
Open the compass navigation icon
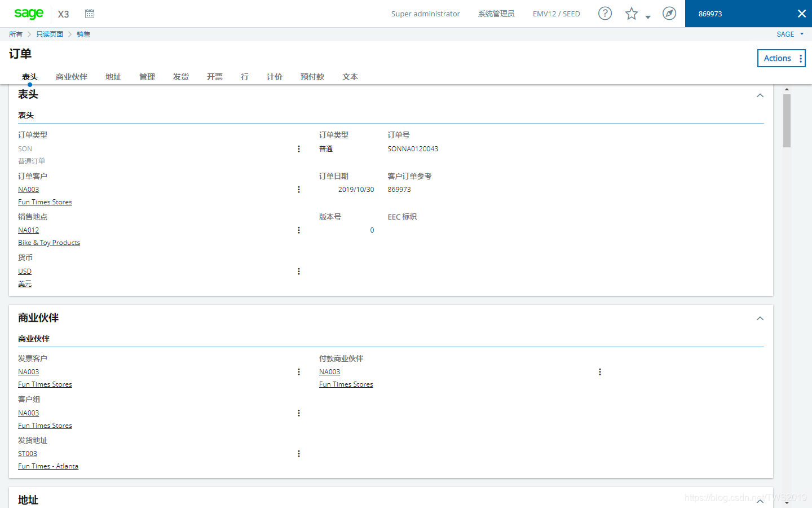669,14
